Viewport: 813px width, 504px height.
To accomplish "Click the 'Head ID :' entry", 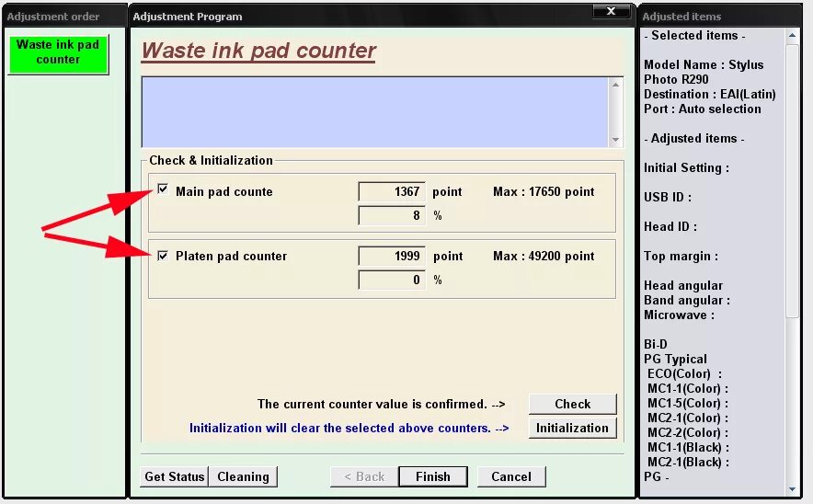I will coord(670,226).
